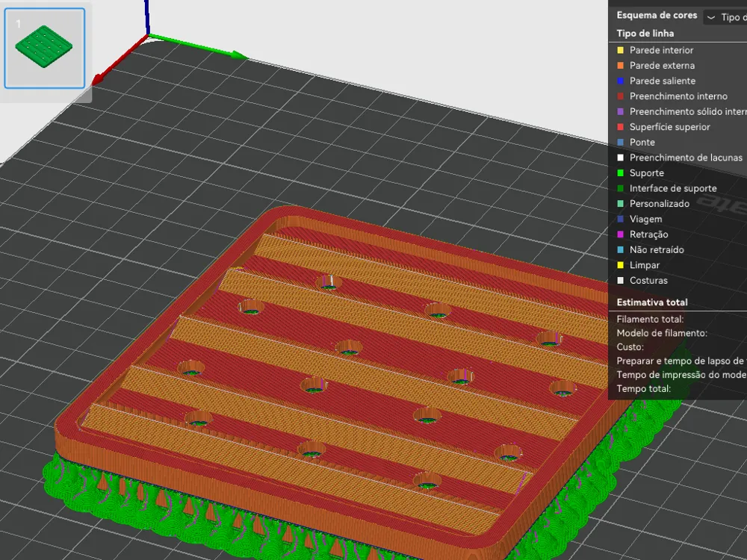Toggle the Viagem line type label
Viewport: 747px width, 560px height.
[x=645, y=219]
